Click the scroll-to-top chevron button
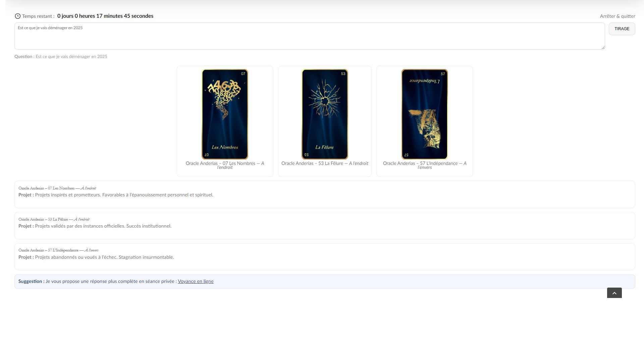 coord(614,293)
